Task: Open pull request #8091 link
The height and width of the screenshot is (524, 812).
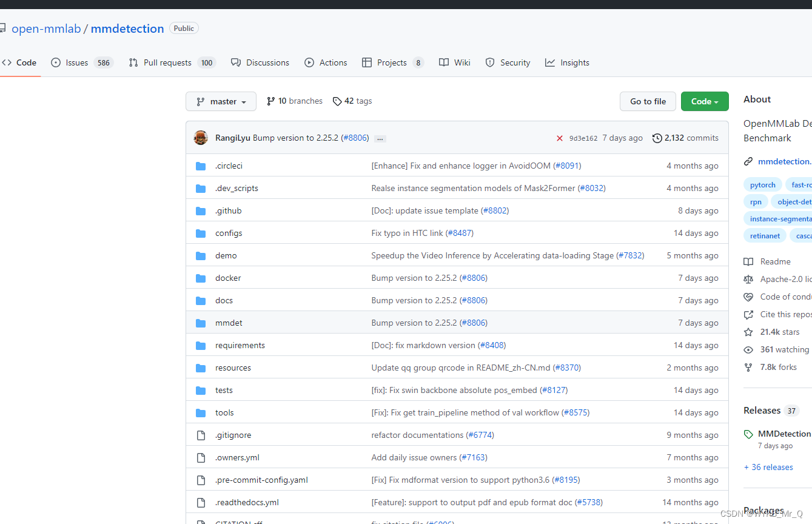Action: [x=567, y=166]
